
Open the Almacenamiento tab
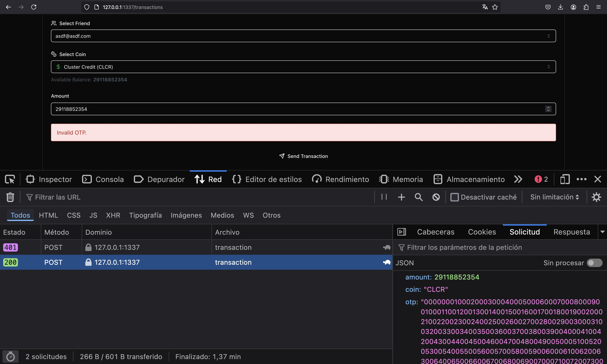click(x=469, y=179)
